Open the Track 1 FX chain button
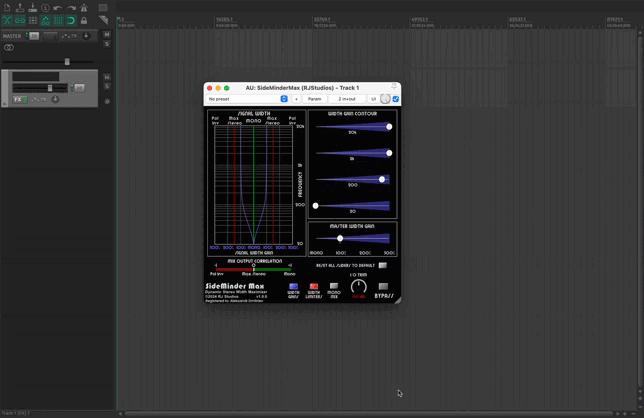This screenshot has width=644, height=418. [17, 99]
